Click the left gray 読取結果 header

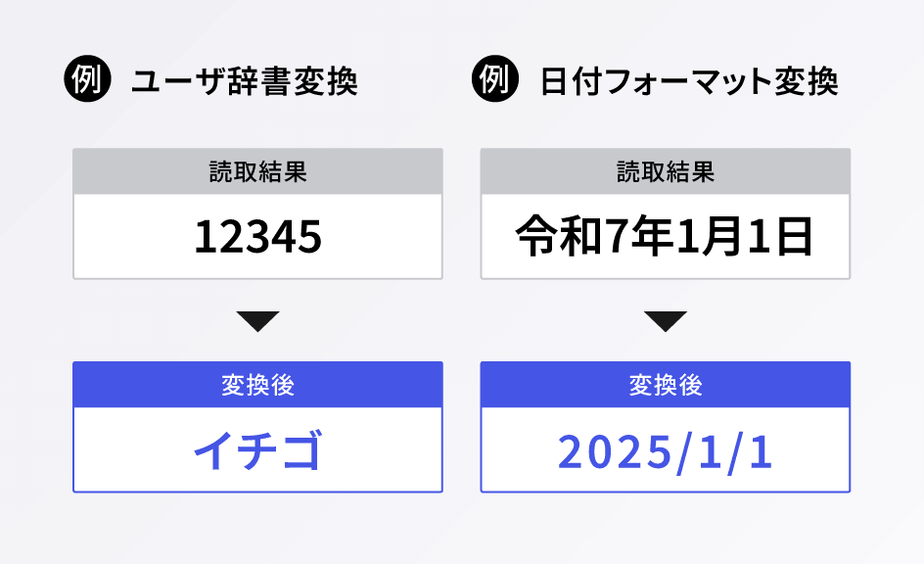257,171
